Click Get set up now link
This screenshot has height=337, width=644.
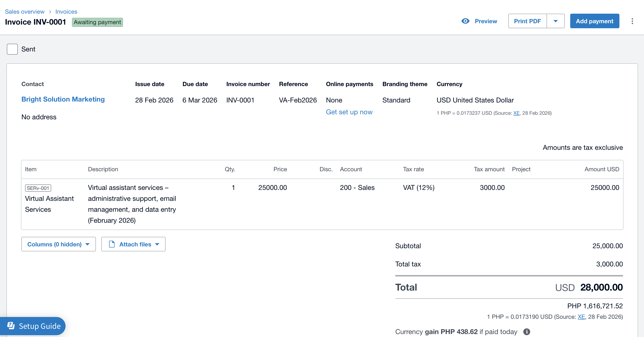point(349,112)
